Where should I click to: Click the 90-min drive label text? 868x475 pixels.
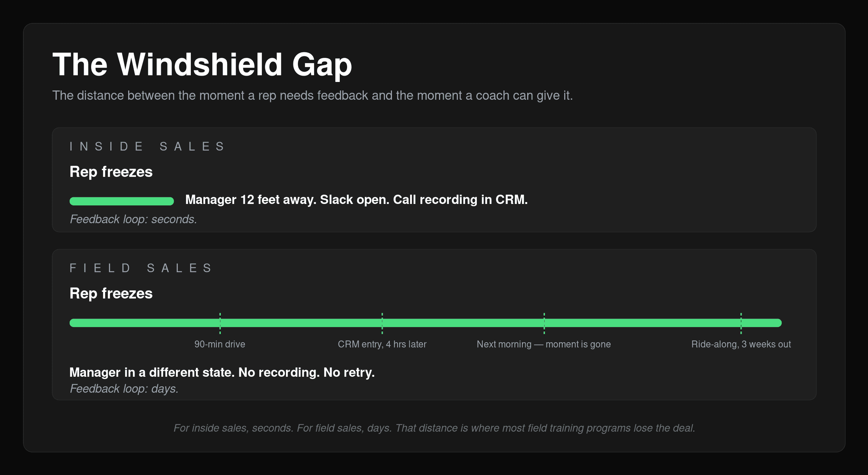click(x=220, y=344)
